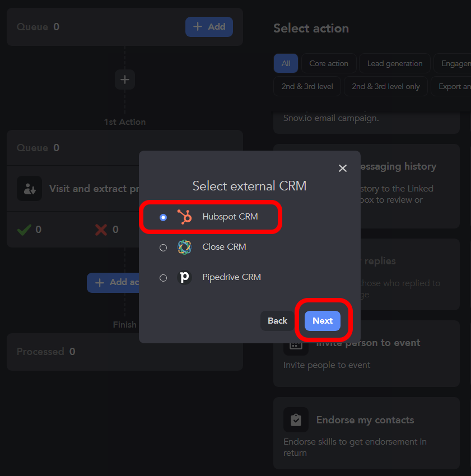
Task: Click the green checkmark success count icon
Action: click(x=24, y=230)
